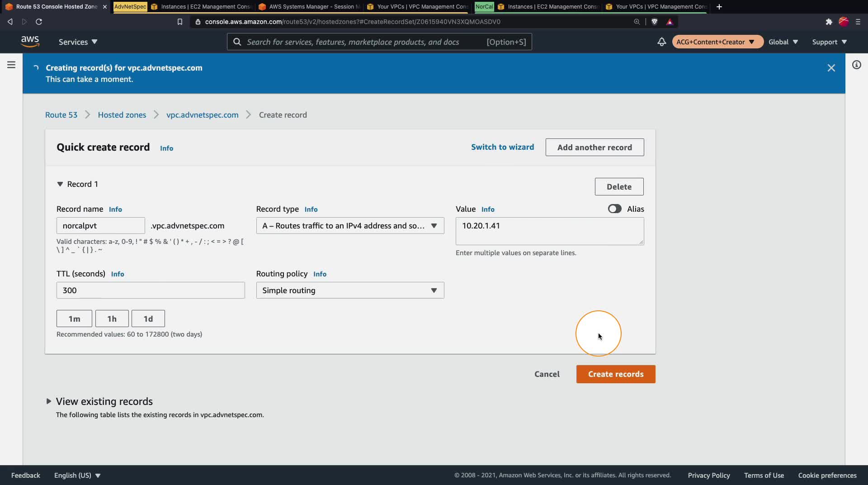
Task: Bookmark this page icon
Action: [179, 22]
